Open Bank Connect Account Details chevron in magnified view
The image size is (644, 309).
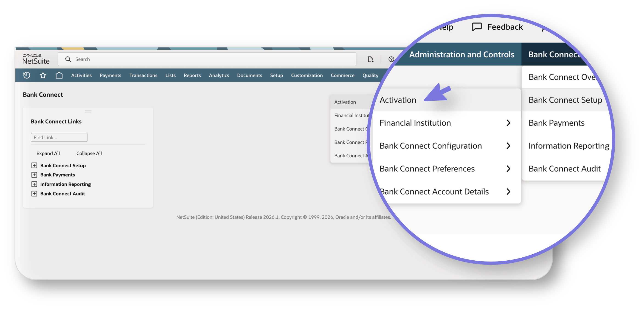(x=508, y=192)
